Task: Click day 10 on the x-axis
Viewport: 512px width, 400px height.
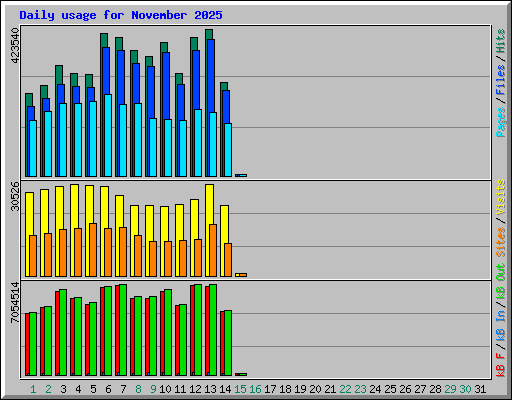Action: click(x=165, y=389)
